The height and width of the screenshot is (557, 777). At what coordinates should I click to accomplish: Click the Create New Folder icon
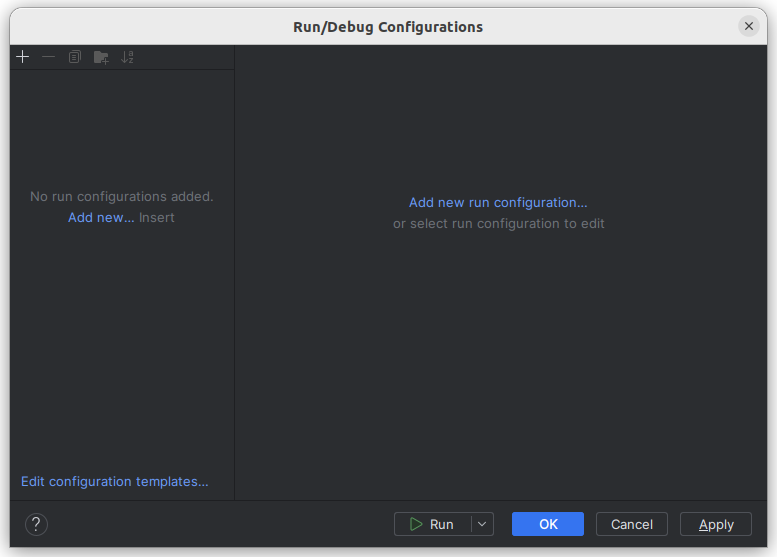tap(101, 57)
